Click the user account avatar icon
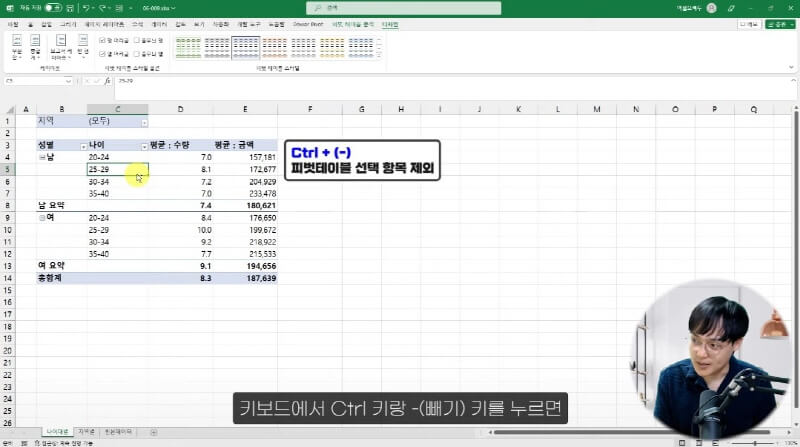Image resolution: width=800 pixels, height=447 pixels. [x=712, y=8]
